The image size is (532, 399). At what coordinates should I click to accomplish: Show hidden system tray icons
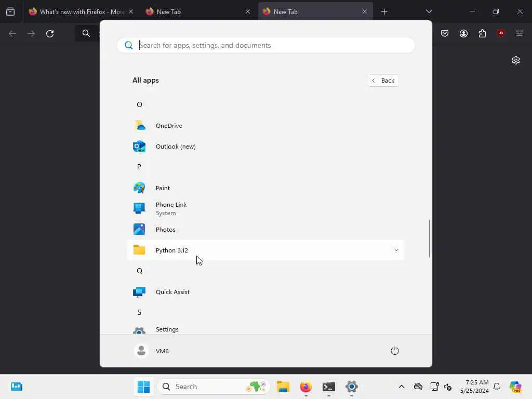[x=402, y=387]
